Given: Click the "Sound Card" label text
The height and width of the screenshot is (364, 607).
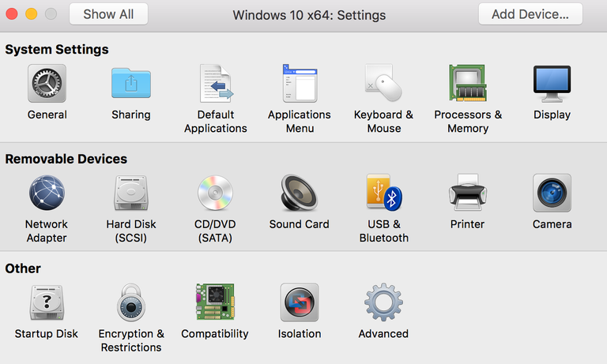Looking at the screenshot, I should [x=300, y=224].
